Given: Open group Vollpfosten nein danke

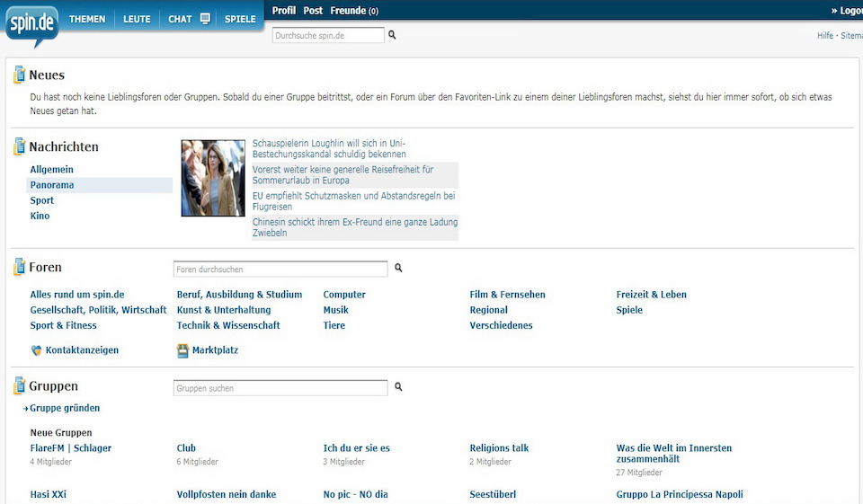Looking at the screenshot, I should 227,494.
